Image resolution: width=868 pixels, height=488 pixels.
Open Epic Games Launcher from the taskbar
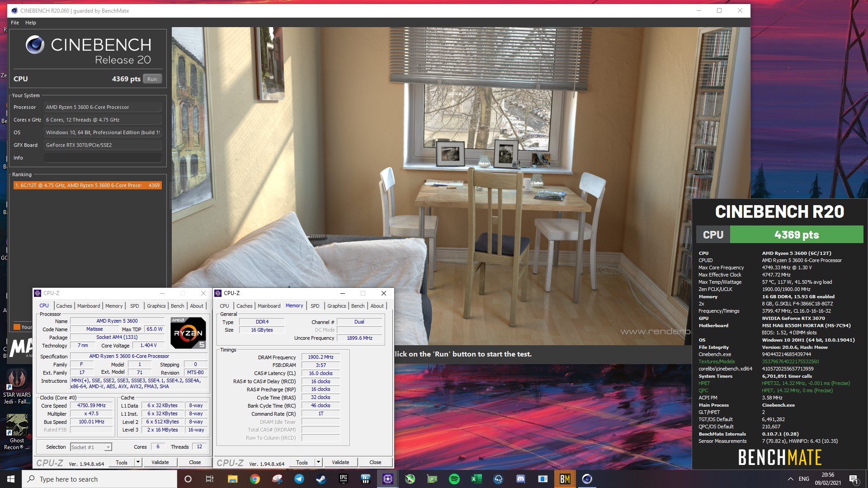pyautogui.click(x=343, y=479)
